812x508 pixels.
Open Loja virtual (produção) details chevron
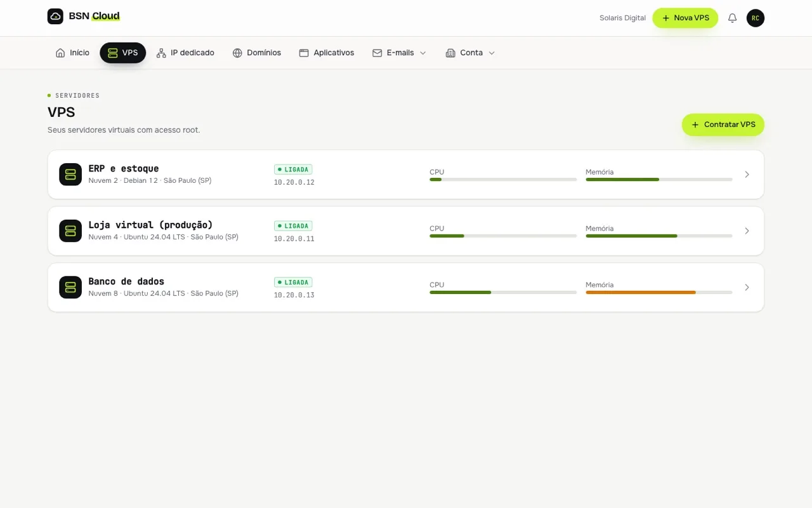[747, 231]
